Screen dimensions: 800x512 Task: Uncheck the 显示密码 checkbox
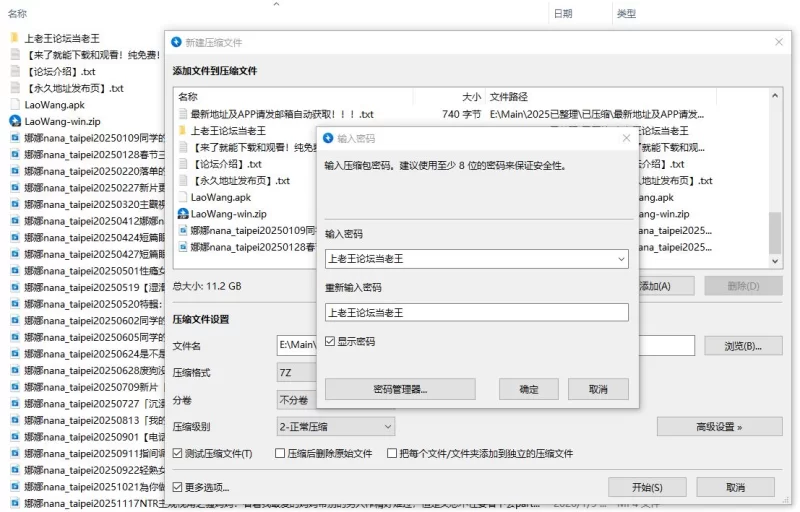click(x=330, y=341)
